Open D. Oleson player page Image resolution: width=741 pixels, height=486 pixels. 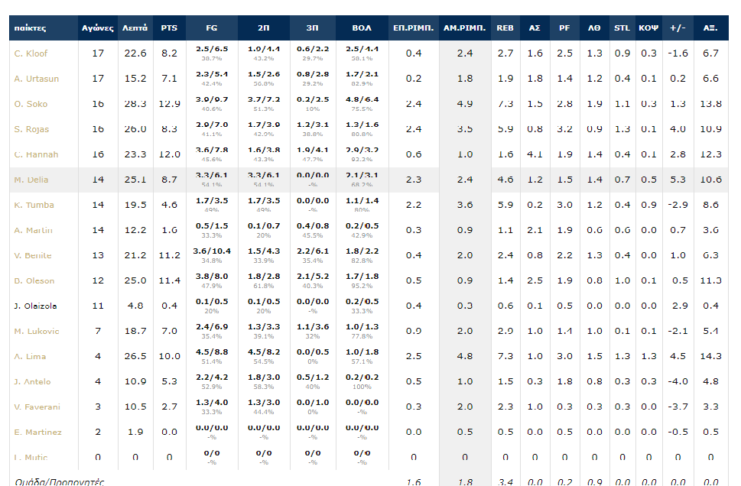(34, 280)
